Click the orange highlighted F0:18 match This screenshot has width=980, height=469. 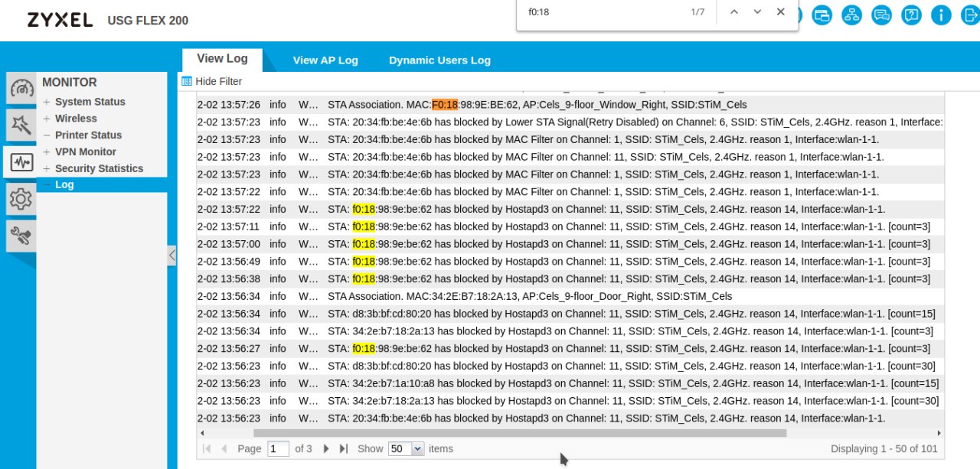point(445,105)
